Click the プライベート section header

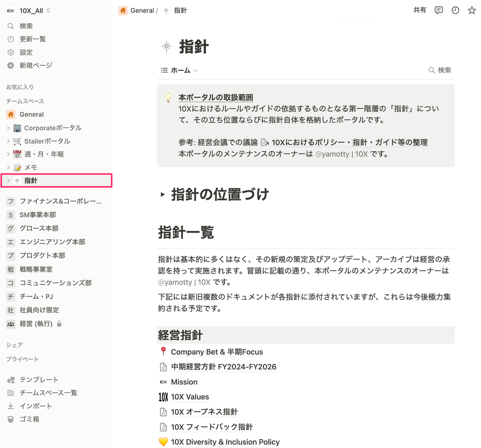pos(22,359)
